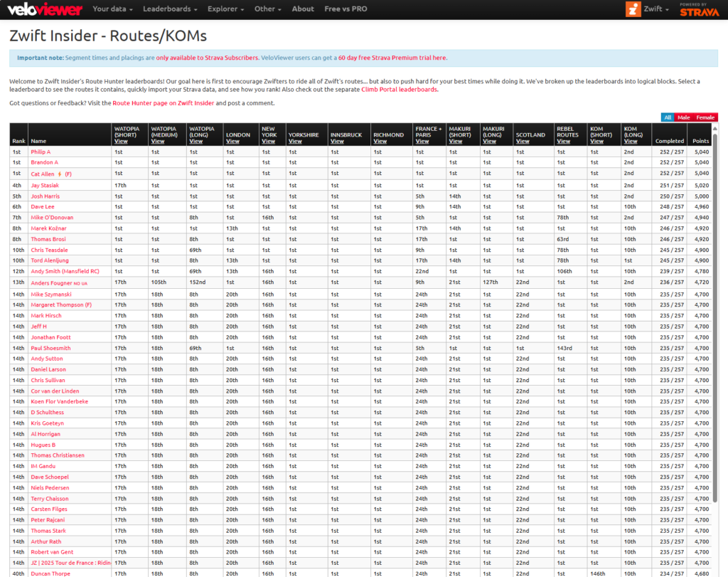Open Thomas Brosi's profile
The height and width of the screenshot is (577, 728).
(x=48, y=239)
